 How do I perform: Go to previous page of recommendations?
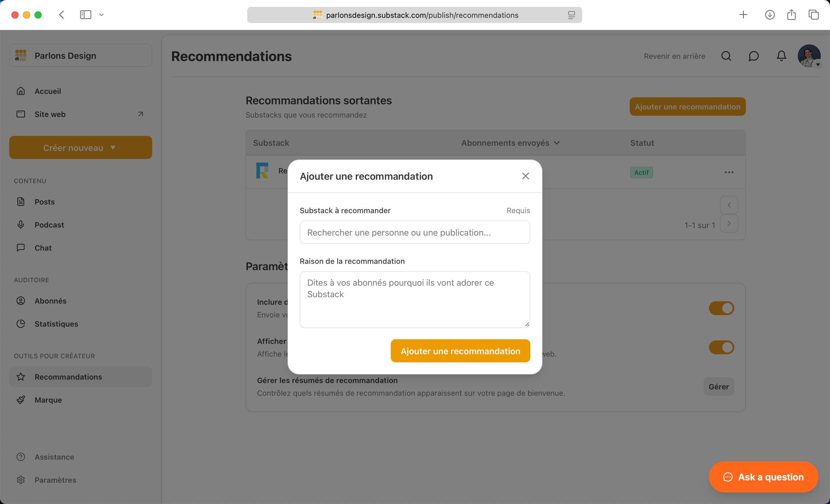[x=729, y=205]
